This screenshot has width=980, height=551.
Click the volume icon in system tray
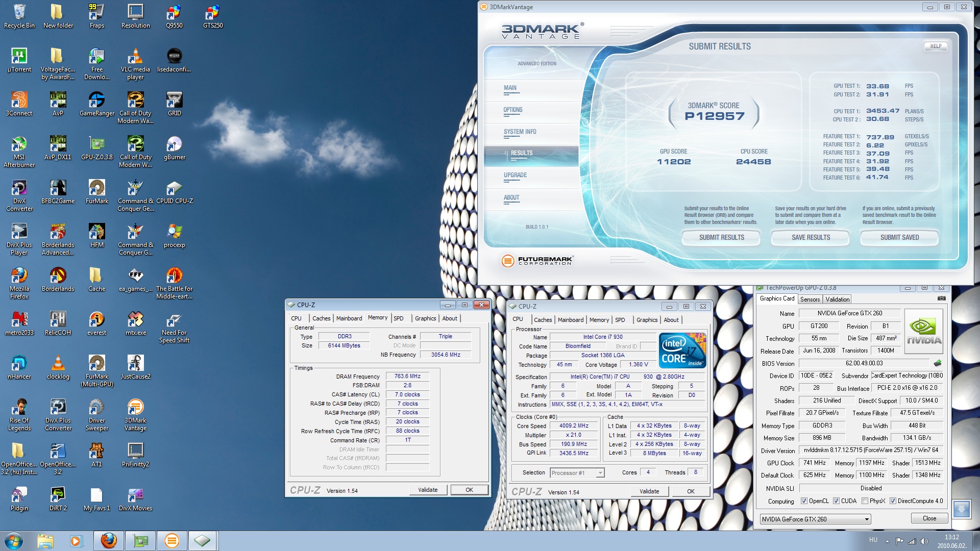[924, 541]
